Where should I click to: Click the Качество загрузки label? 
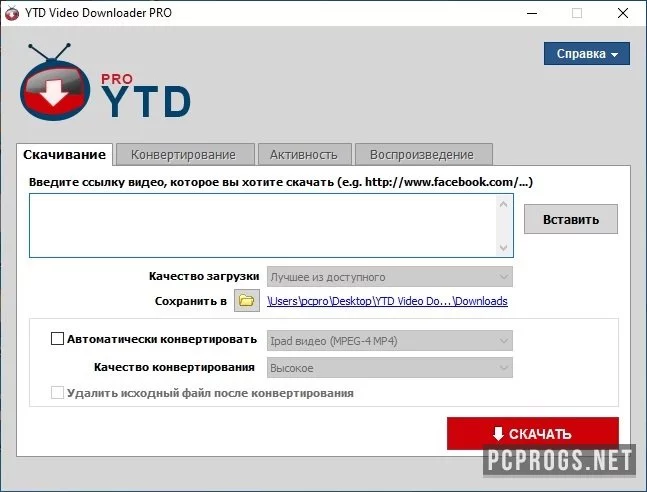click(x=204, y=276)
